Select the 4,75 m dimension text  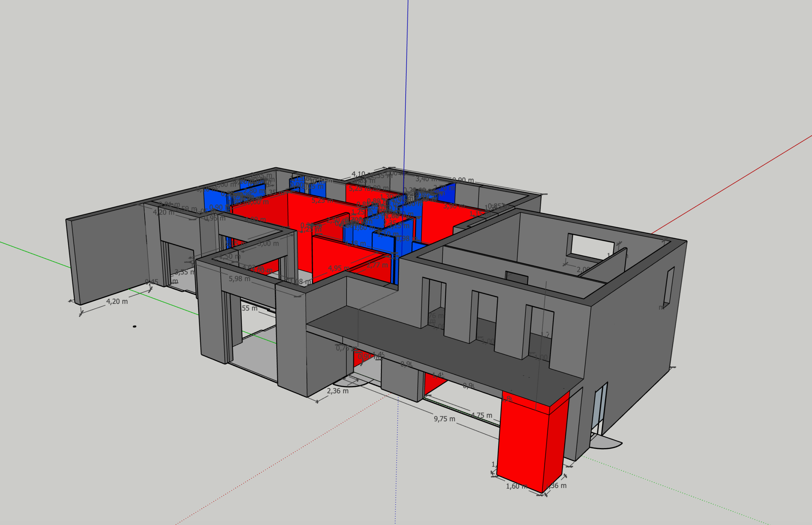pyautogui.click(x=482, y=415)
